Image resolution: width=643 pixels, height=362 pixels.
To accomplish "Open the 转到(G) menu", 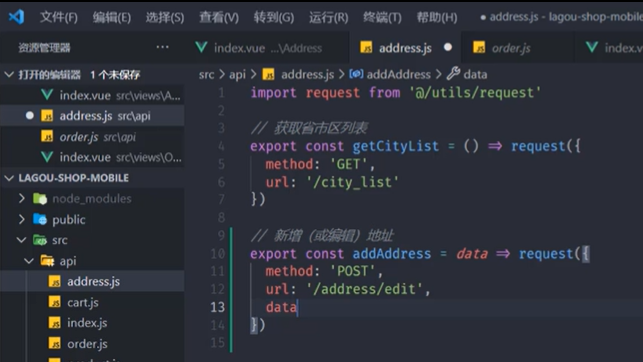I will (274, 17).
